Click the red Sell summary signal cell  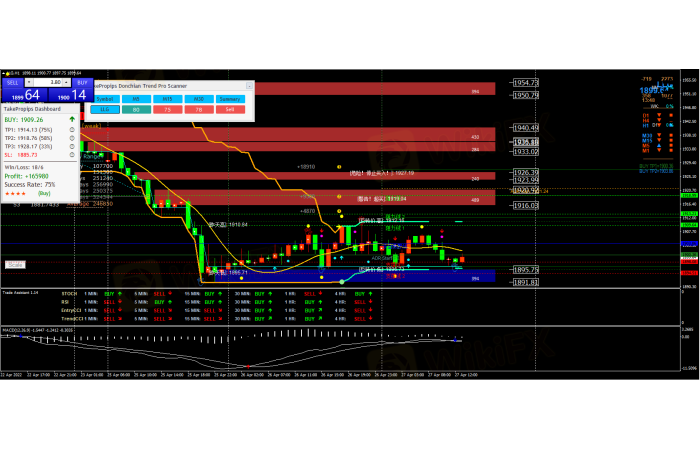230,111
